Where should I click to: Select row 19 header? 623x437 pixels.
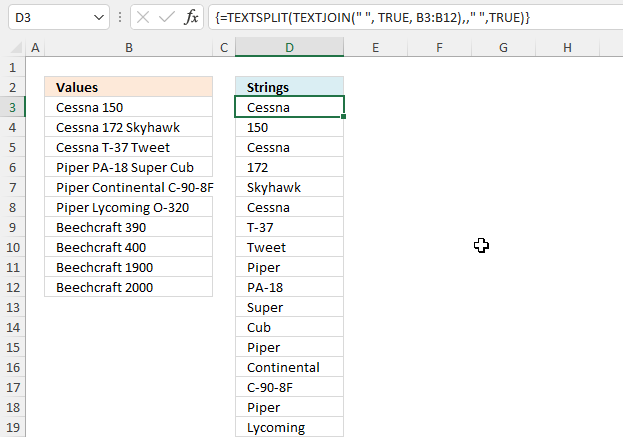click(x=13, y=427)
